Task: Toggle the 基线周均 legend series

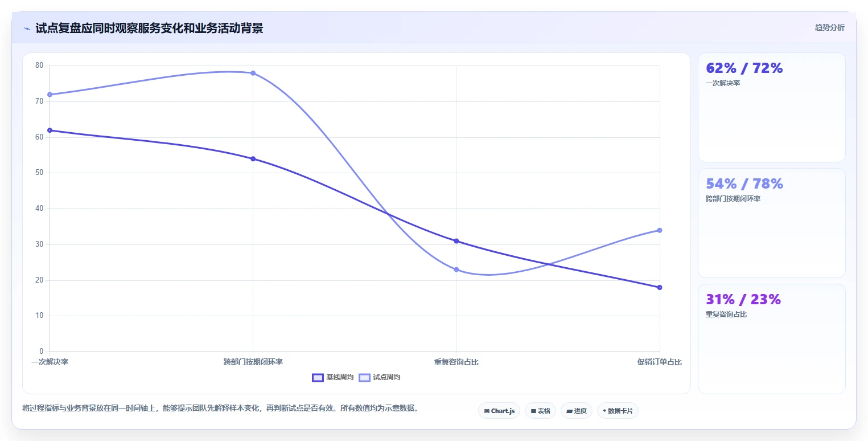Action: tap(333, 377)
